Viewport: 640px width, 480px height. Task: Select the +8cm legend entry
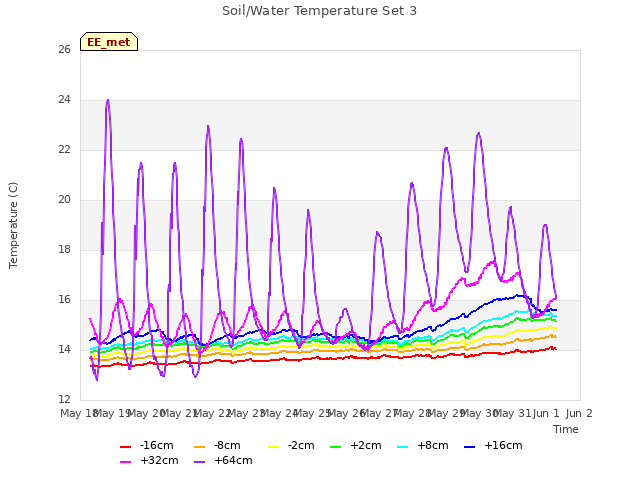click(423, 445)
